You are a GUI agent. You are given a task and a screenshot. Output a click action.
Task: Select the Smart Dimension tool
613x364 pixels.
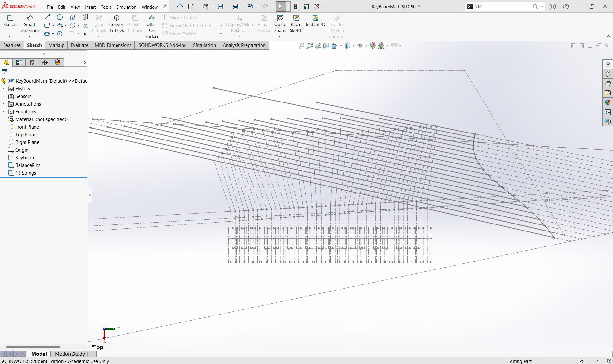coord(29,24)
